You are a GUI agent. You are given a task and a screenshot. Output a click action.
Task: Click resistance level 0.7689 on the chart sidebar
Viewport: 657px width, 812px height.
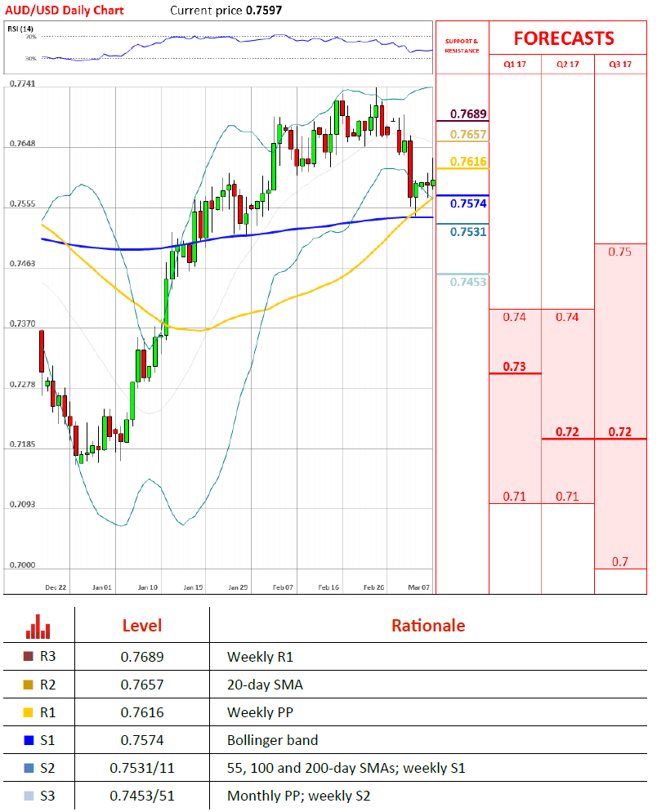coord(468,114)
